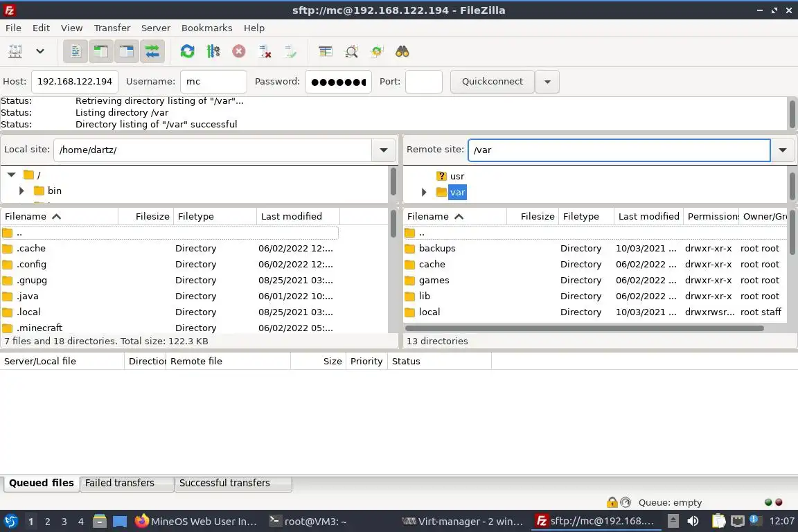This screenshot has height=532, width=798.
Task: Open the Server menu
Action: pos(156,28)
